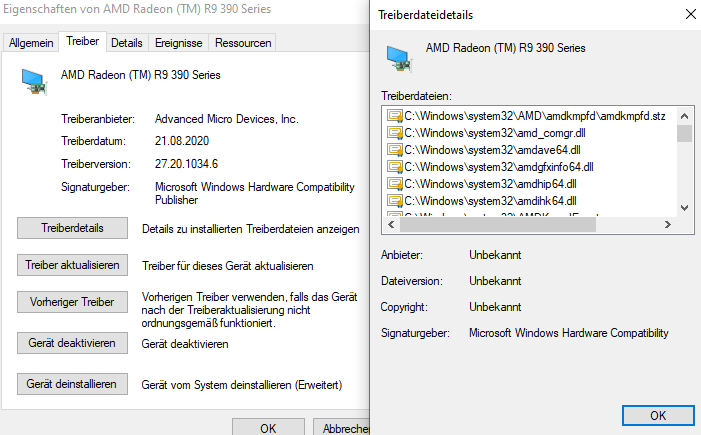Screen dimensions: 701x435
Task: Click the Treiberdetails button
Action: [x=72, y=228]
